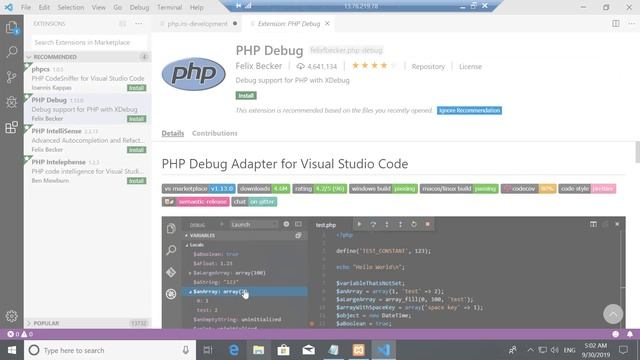The image size is (640, 360).
Task: Open editor more actions ellipsis
Action: coord(631,24)
